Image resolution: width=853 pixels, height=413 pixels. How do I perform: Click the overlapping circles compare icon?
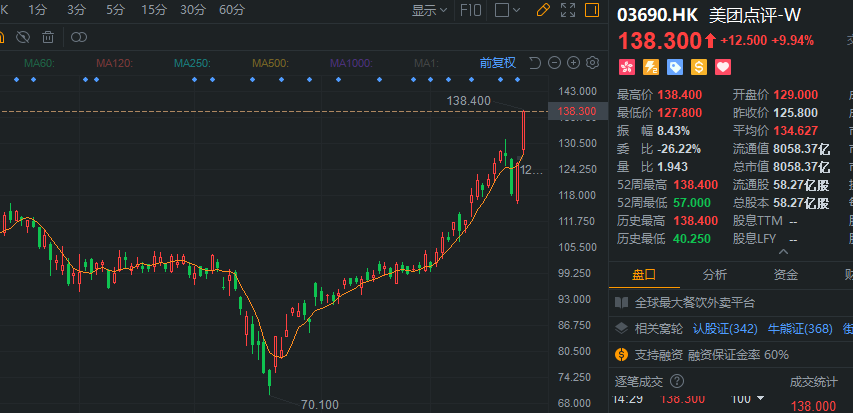pyautogui.click(x=79, y=37)
